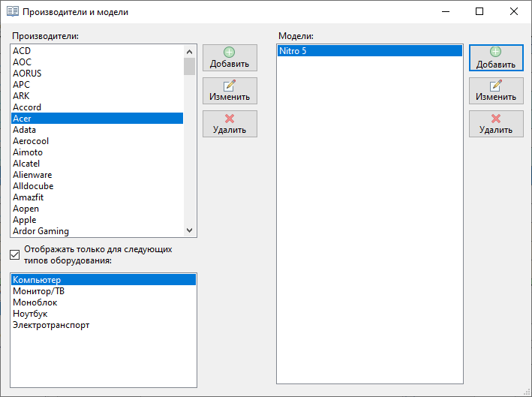Pick Aerocool from manufacturers
This screenshot has width=532, height=397.
pos(97,141)
